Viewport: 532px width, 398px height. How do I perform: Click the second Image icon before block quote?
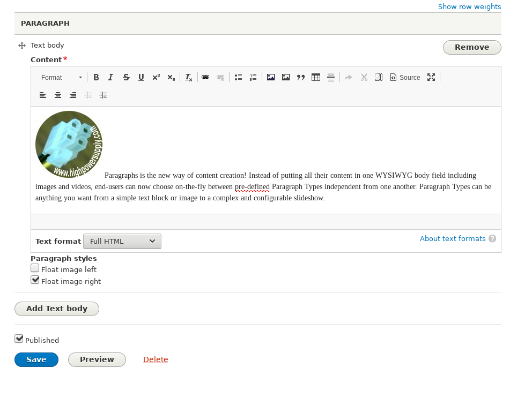point(286,77)
